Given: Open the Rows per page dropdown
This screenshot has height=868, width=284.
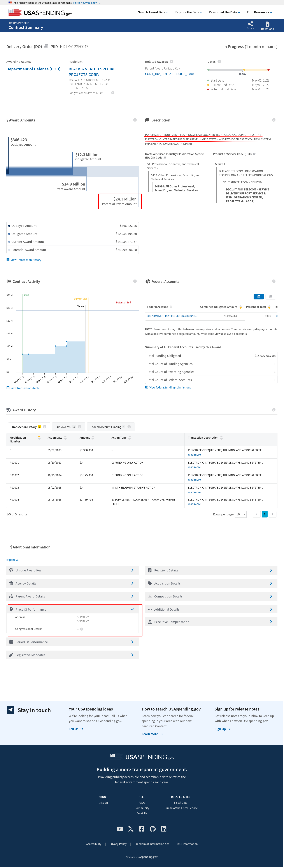Looking at the screenshot, I should click(241, 514).
